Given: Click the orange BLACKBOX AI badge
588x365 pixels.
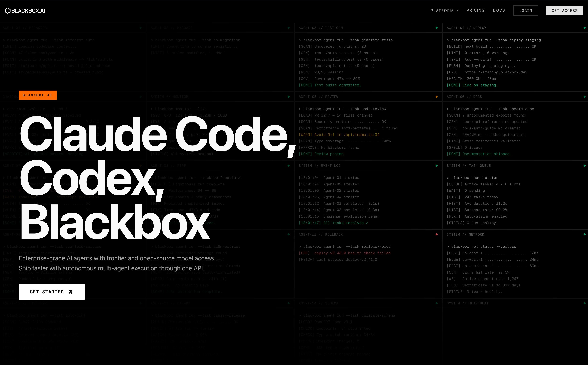Looking at the screenshot, I should (38, 95).
